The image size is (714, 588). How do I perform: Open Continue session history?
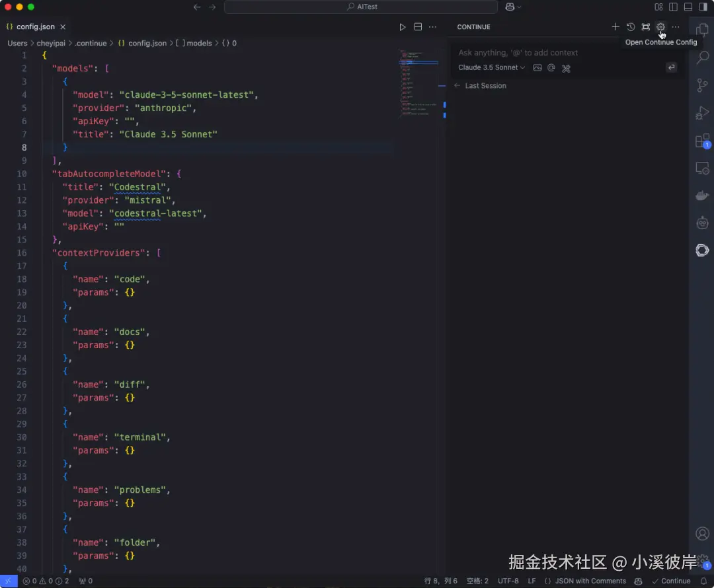[x=631, y=27]
